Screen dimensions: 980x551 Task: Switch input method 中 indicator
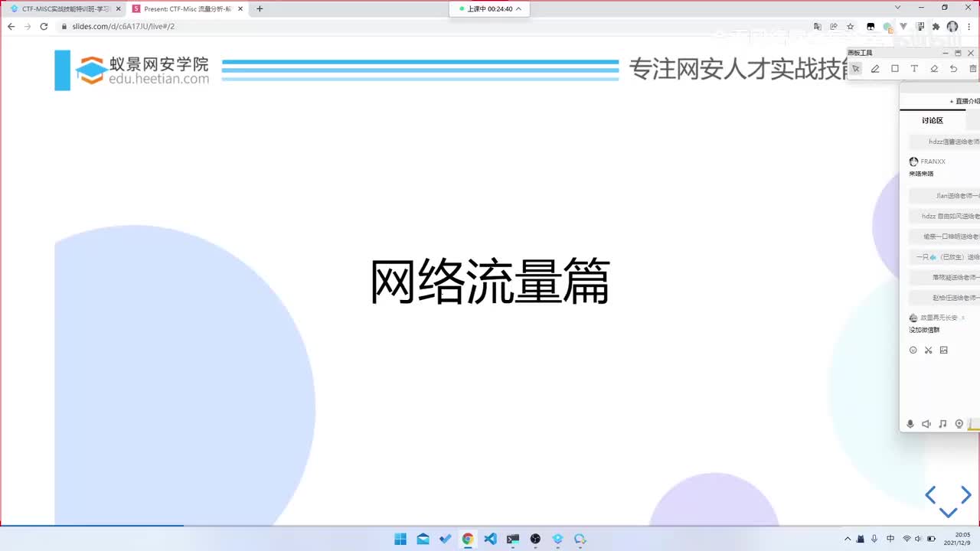point(890,539)
